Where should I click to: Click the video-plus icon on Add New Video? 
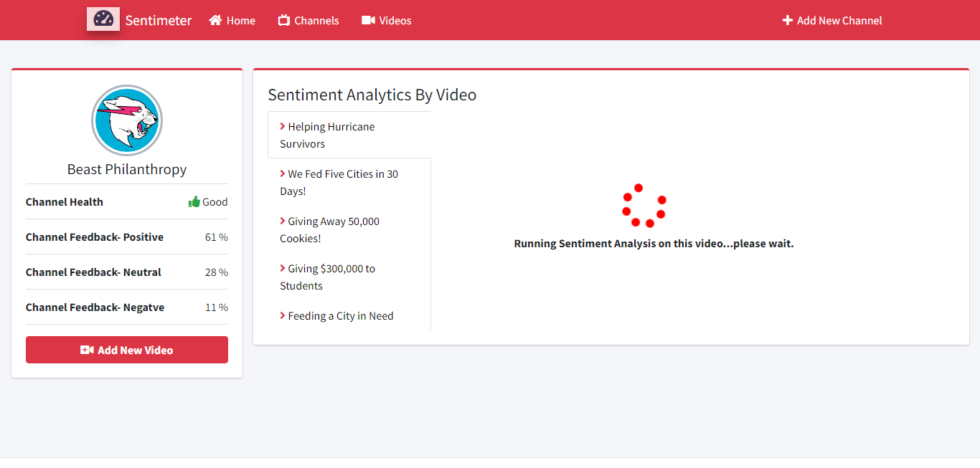87,350
